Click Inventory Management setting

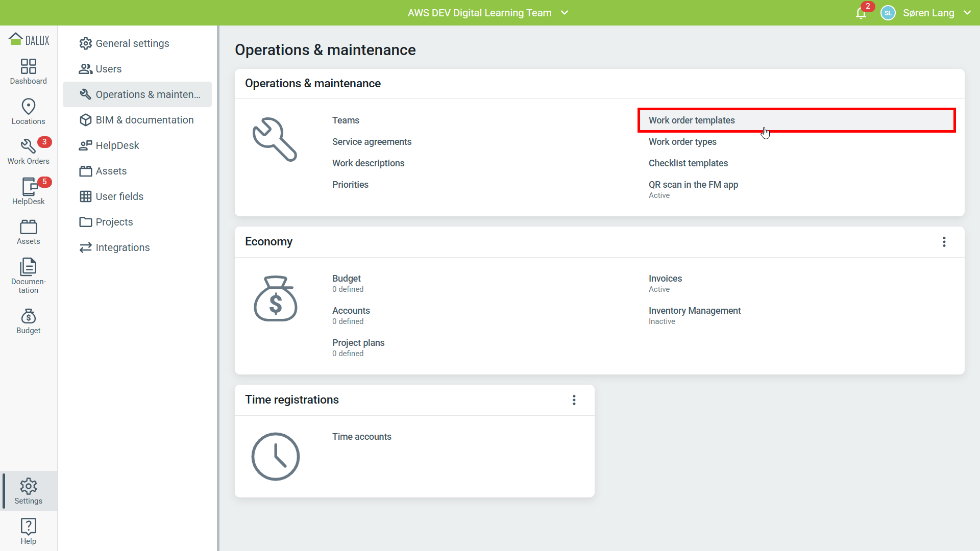[x=694, y=311]
